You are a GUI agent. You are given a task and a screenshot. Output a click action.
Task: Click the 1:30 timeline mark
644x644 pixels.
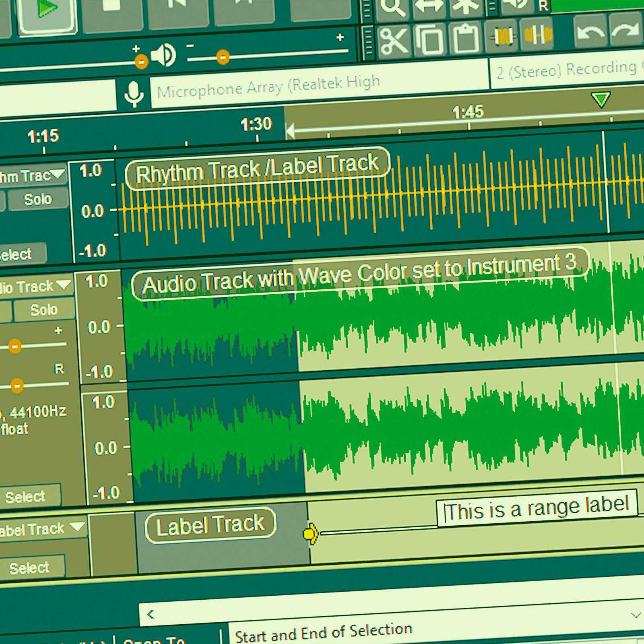256,124
